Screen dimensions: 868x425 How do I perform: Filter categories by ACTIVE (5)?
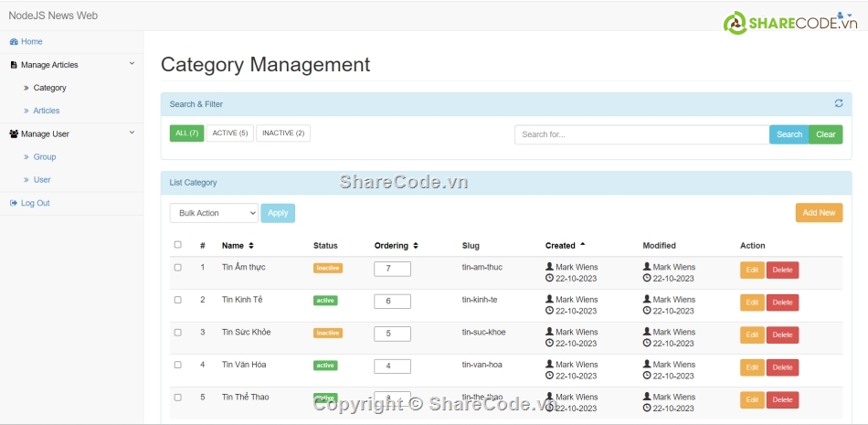[x=230, y=133]
